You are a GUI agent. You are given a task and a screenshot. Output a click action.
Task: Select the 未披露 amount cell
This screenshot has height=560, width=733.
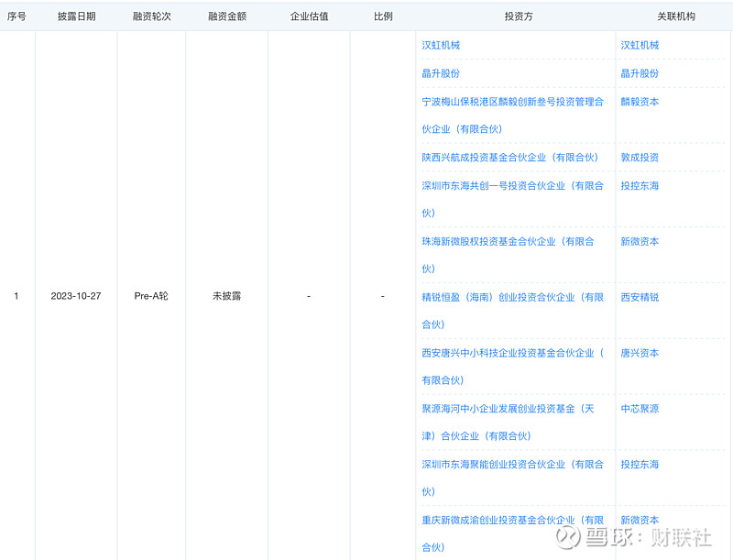(226, 296)
